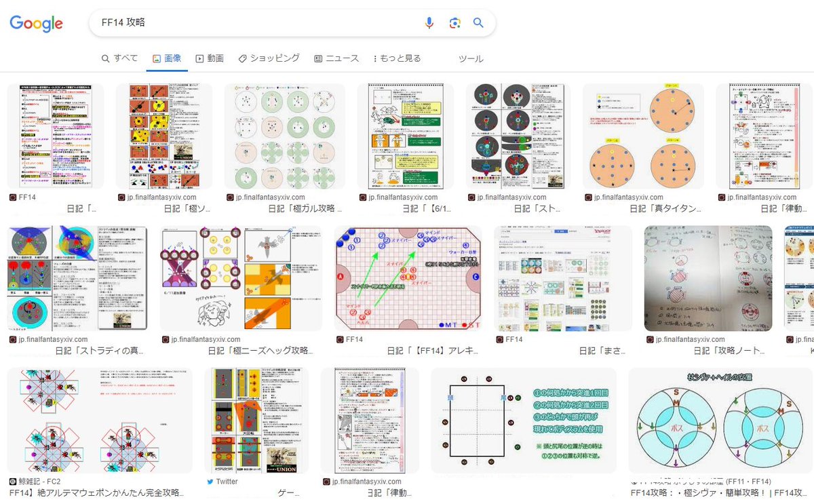Click the 日記「極ガル攻略 caption link
The image size is (814, 504).
coord(305,209)
